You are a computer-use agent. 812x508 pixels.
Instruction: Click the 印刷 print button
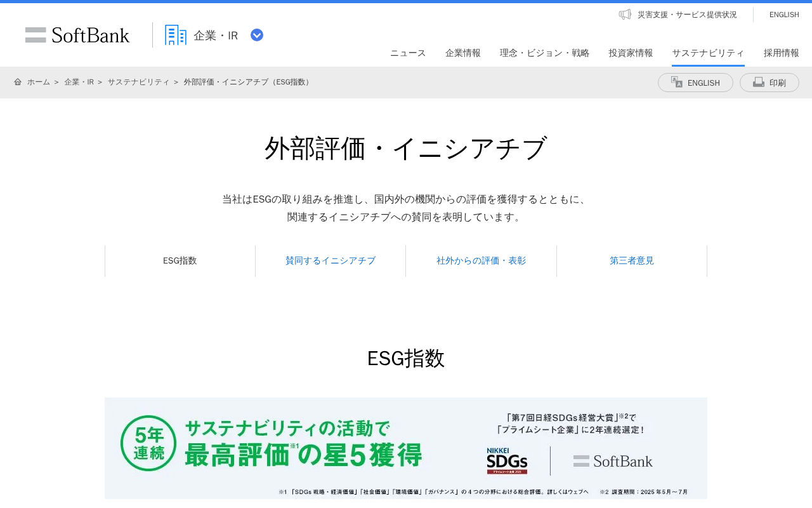tap(769, 83)
